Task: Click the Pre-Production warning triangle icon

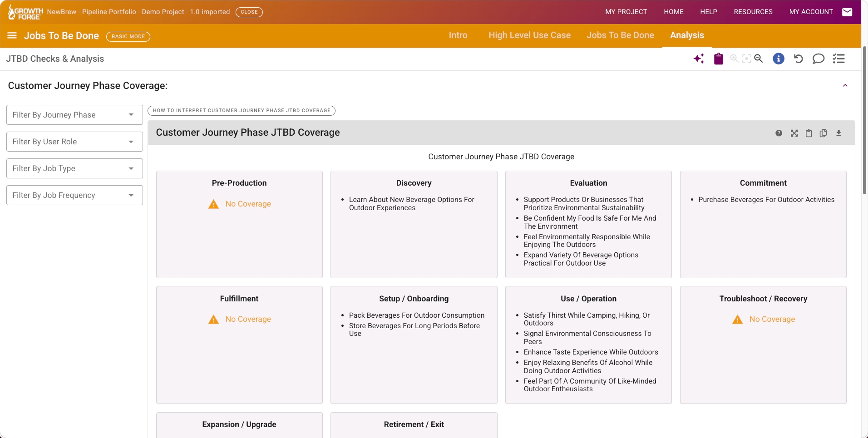Action: [x=213, y=204]
